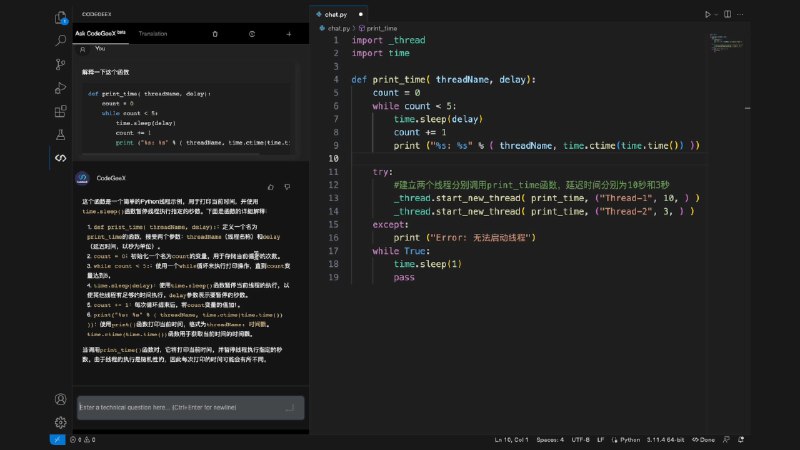The height and width of the screenshot is (450, 800).
Task: Clear the chat using the trash icon
Action: (x=216, y=34)
